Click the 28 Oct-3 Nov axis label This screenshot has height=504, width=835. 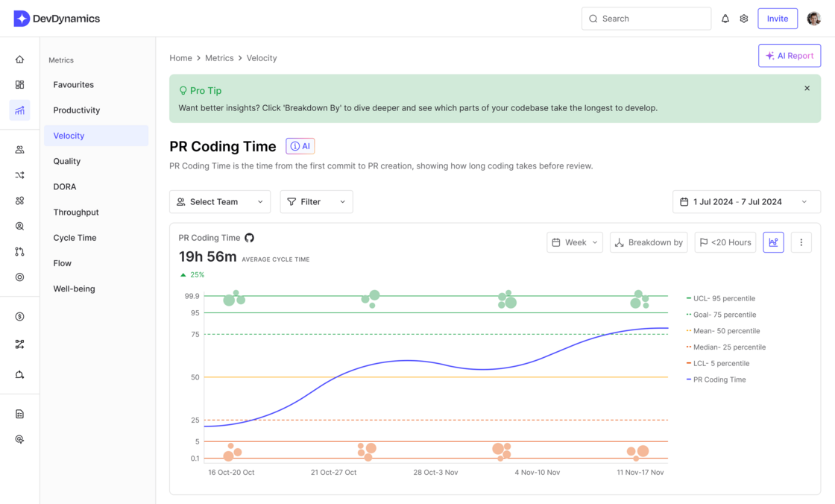(435, 473)
